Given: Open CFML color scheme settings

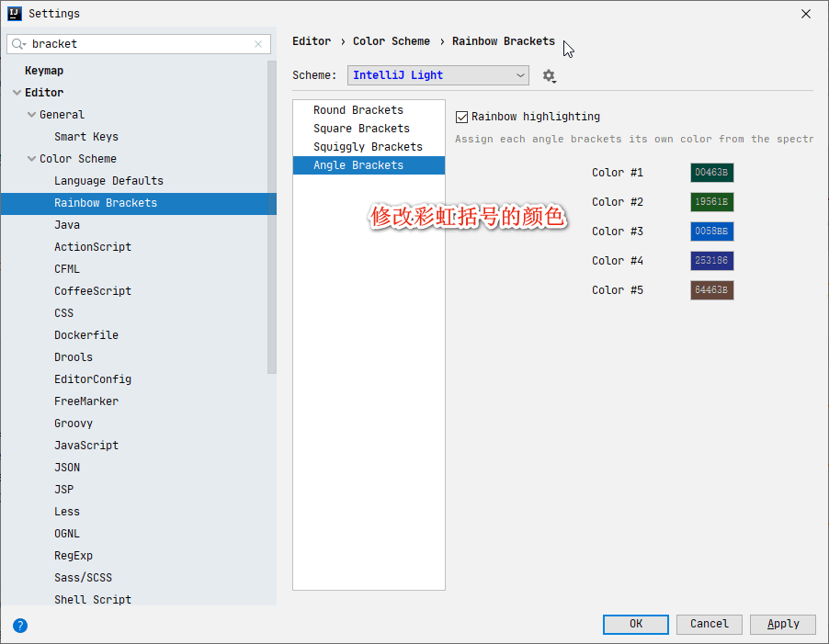Looking at the screenshot, I should tap(67, 269).
